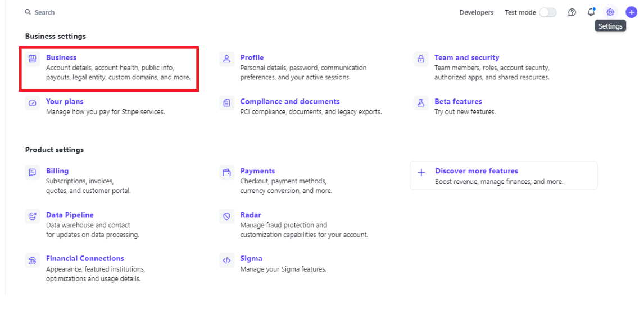Open Team and security settings

[x=467, y=57]
